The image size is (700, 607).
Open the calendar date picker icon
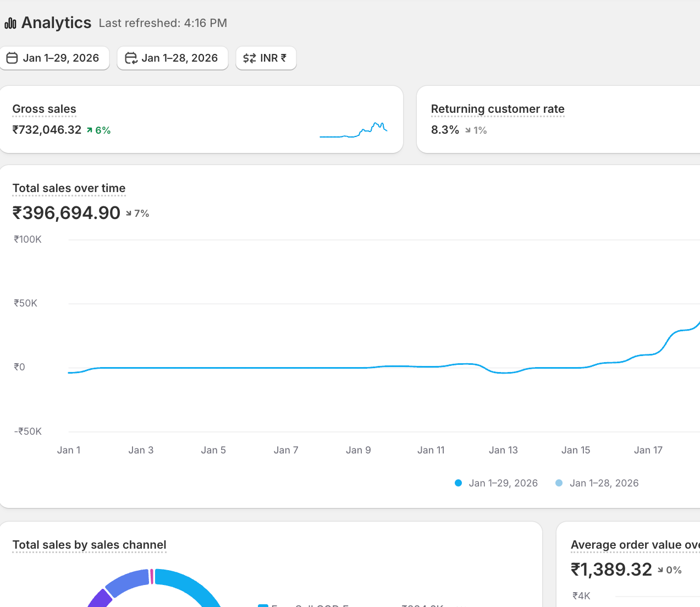tap(12, 58)
